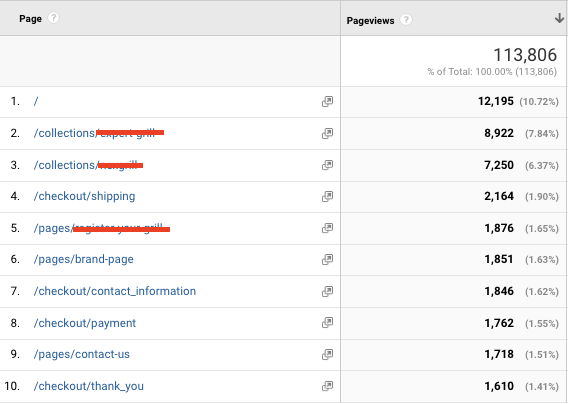Open external link icon for row 2
This screenshot has width=568, height=404.
tap(327, 133)
